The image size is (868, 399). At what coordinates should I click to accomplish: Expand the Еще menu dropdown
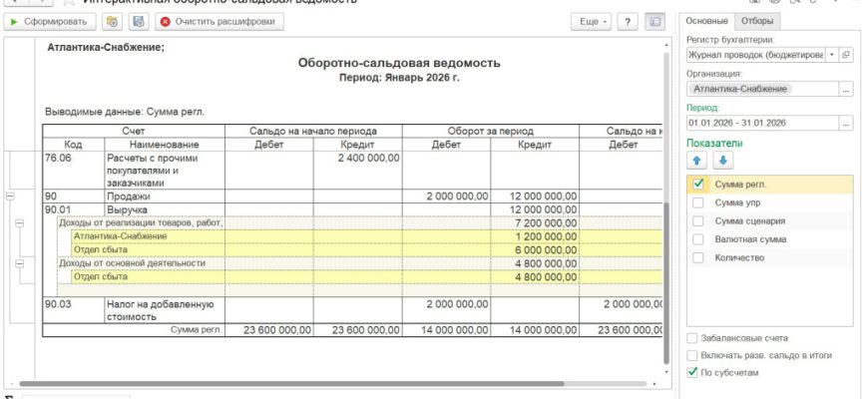(592, 21)
